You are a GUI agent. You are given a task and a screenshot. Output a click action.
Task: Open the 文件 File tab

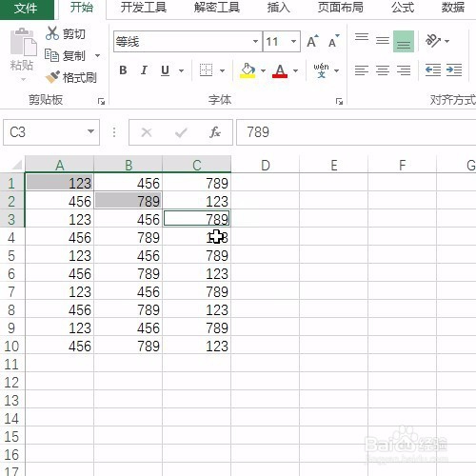point(26,9)
